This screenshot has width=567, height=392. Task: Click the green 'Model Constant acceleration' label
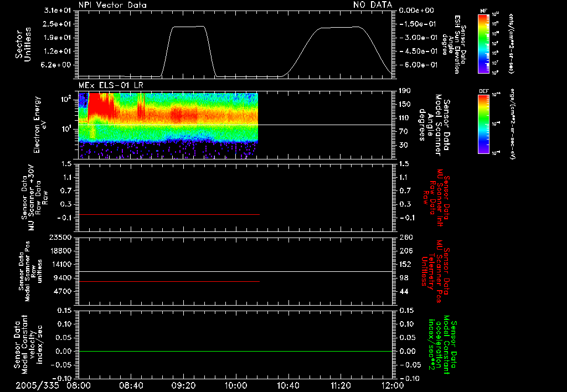442,344
